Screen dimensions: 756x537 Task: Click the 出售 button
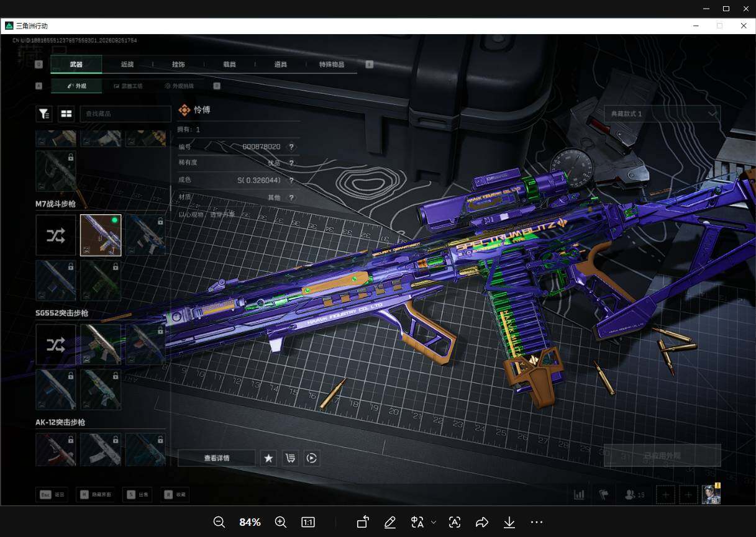[137, 495]
